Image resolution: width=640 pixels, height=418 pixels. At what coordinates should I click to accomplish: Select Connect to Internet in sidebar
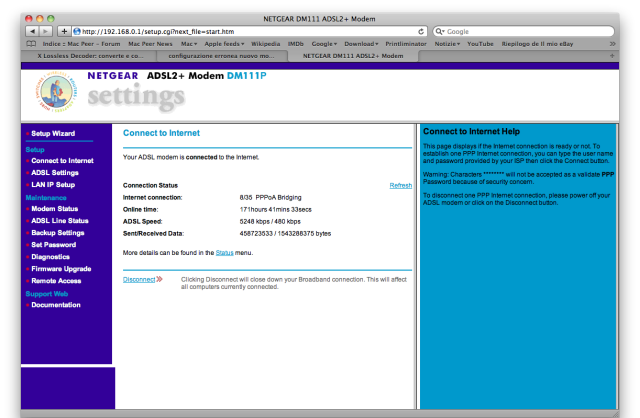62,161
